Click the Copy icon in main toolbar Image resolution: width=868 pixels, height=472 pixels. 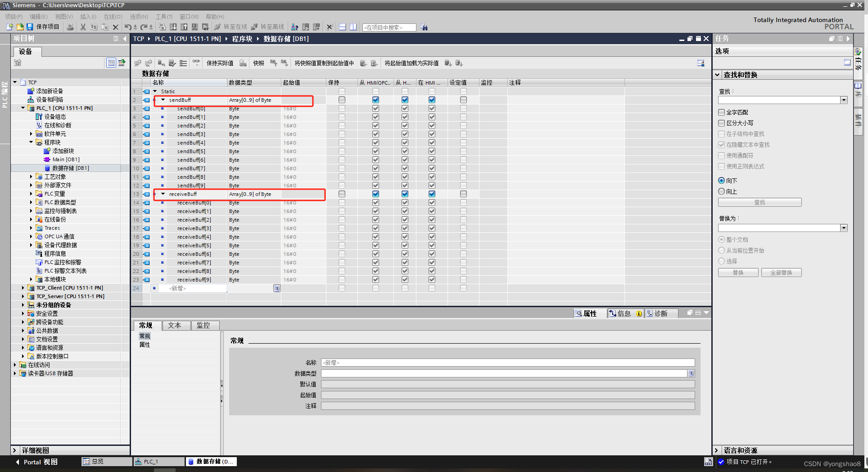point(94,27)
